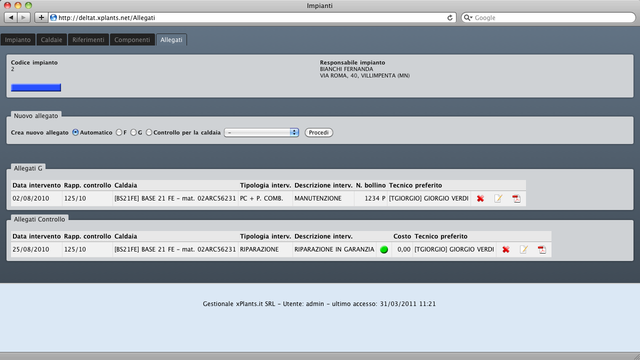Select Controllo per la caldaia radio option
This screenshot has width=640, height=360.
(149, 132)
